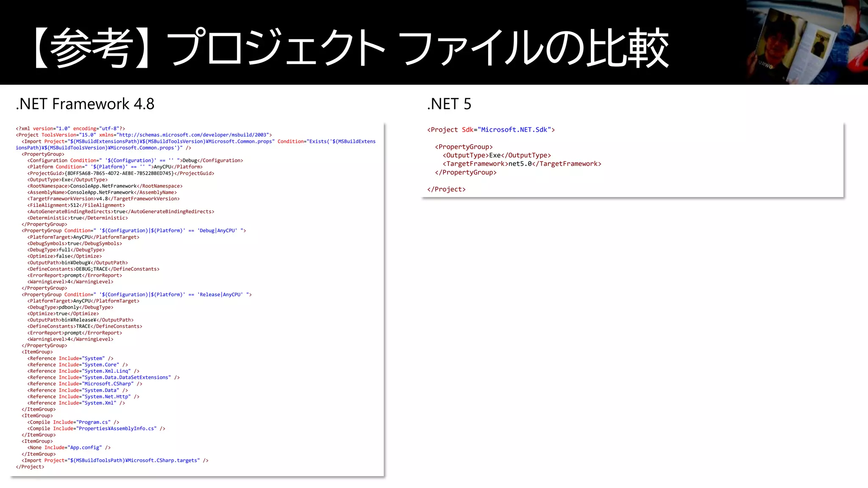Click the Configuration condition 'Debug' line
This screenshot has width=868, height=488.
point(135,161)
